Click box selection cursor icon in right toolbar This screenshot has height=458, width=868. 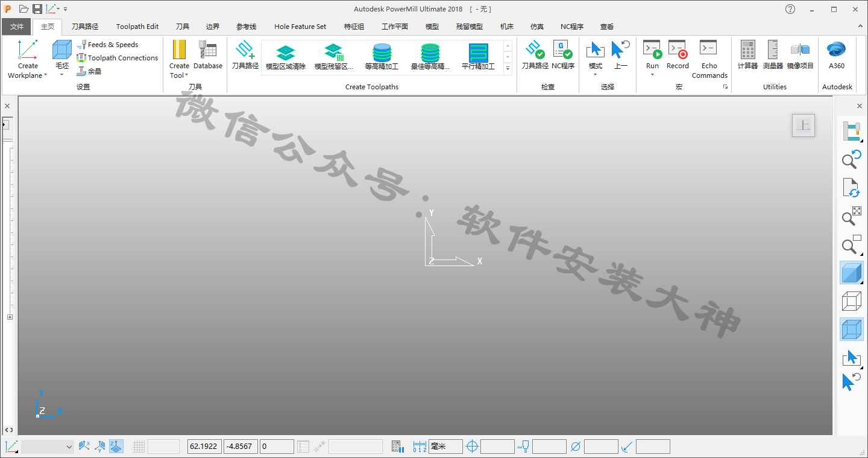click(x=851, y=358)
